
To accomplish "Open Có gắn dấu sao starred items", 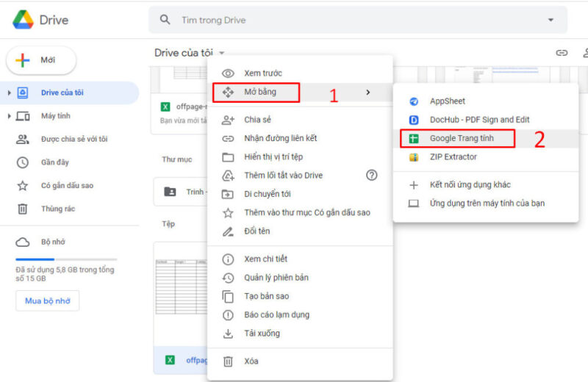I will point(67,186).
